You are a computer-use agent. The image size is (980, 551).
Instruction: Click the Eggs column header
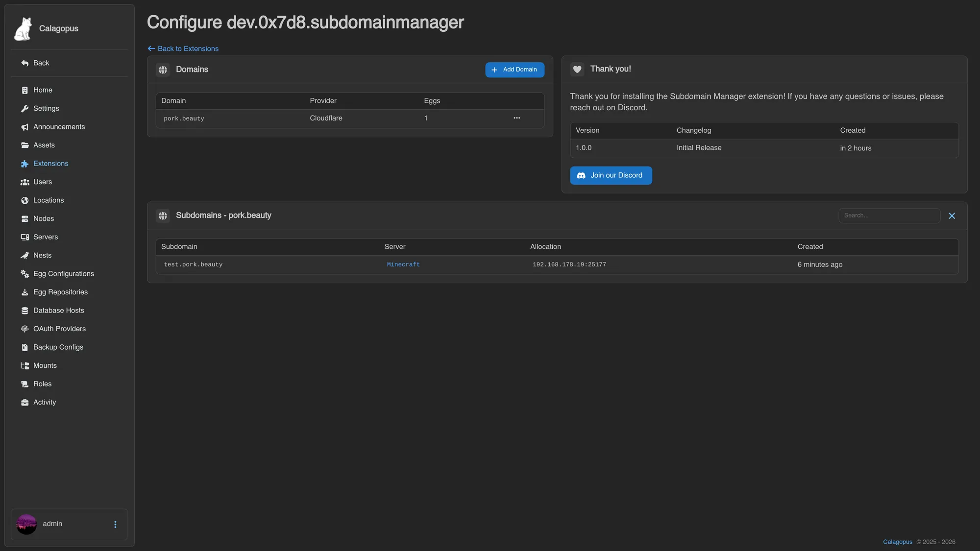432,101
